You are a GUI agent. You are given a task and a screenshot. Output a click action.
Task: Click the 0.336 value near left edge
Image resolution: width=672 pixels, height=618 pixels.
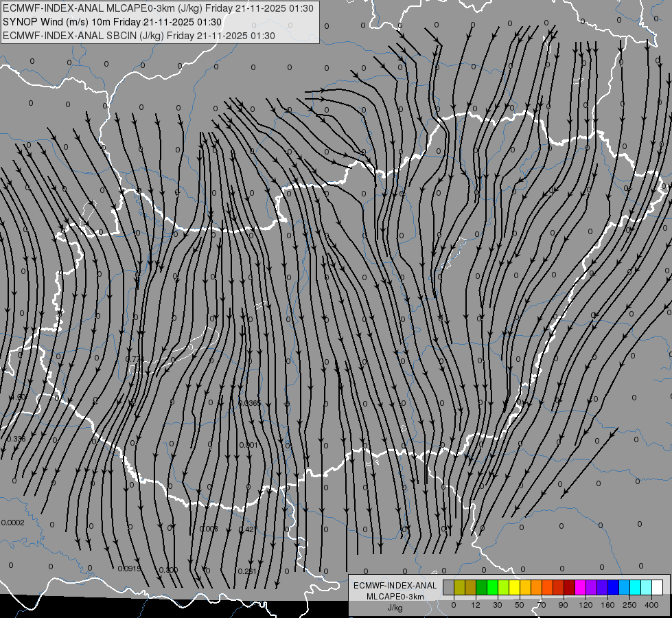tap(16, 439)
